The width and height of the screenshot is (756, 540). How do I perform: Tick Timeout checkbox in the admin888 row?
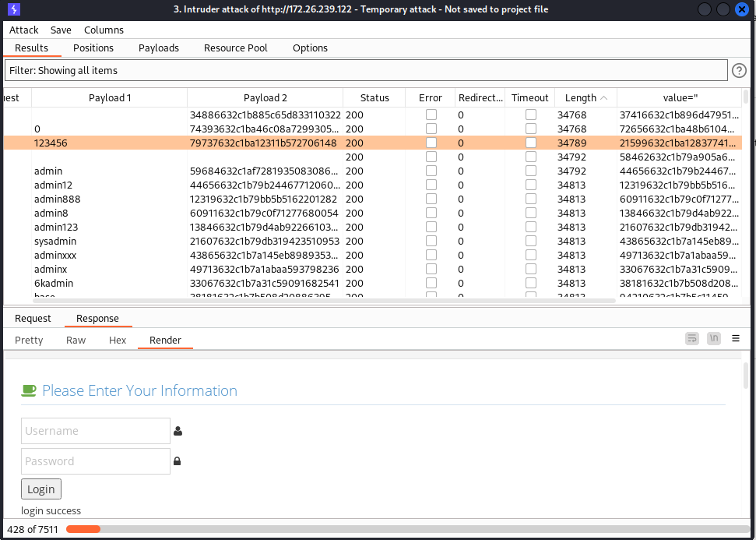pyautogui.click(x=531, y=199)
